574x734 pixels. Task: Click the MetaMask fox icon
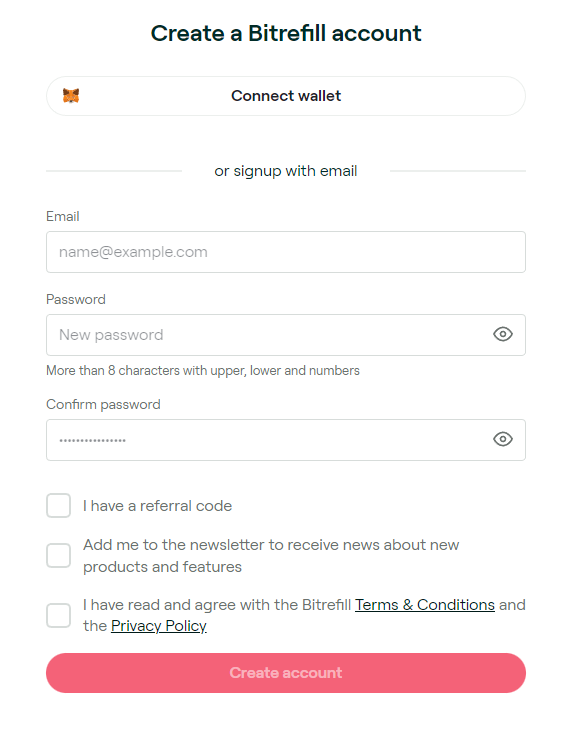click(71, 95)
